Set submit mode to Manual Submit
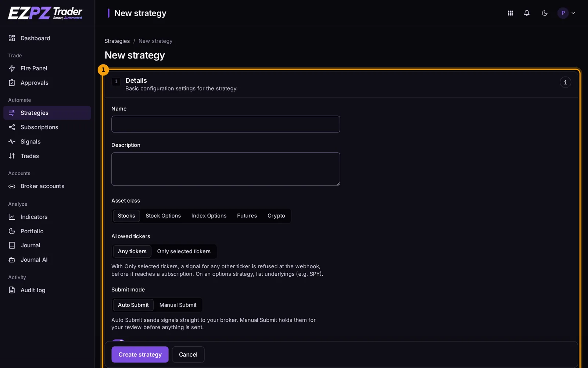 pos(178,305)
